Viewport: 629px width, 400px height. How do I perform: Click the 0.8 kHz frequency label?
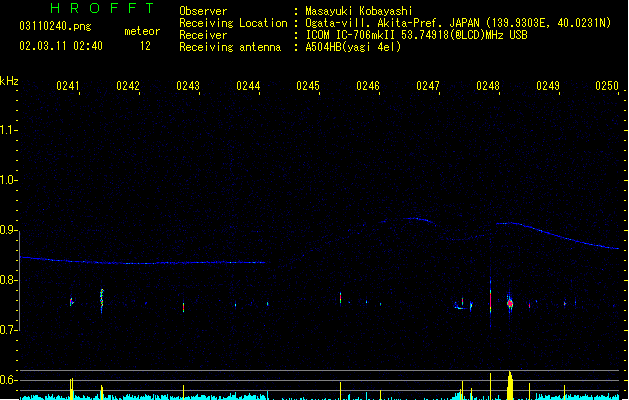click(8, 280)
